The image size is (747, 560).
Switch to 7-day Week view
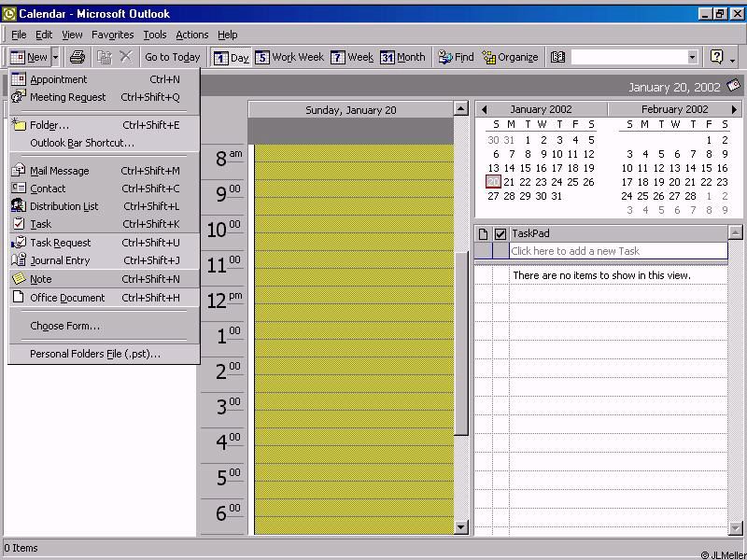click(x=352, y=57)
